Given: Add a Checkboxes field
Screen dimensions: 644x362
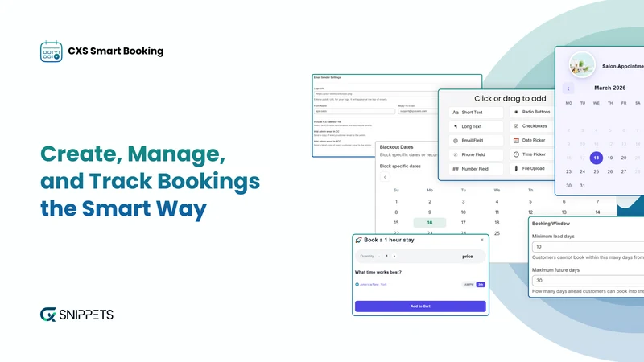Looking at the screenshot, I should tap(532, 126).
